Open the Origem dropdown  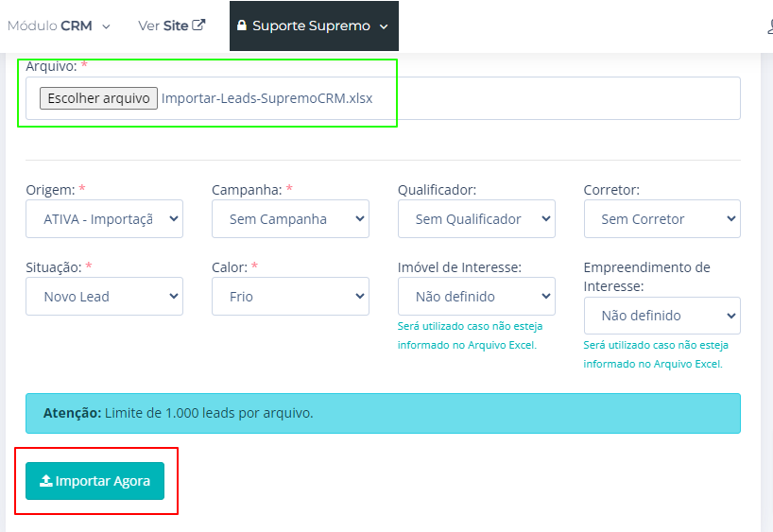click(x=104, y=219)
